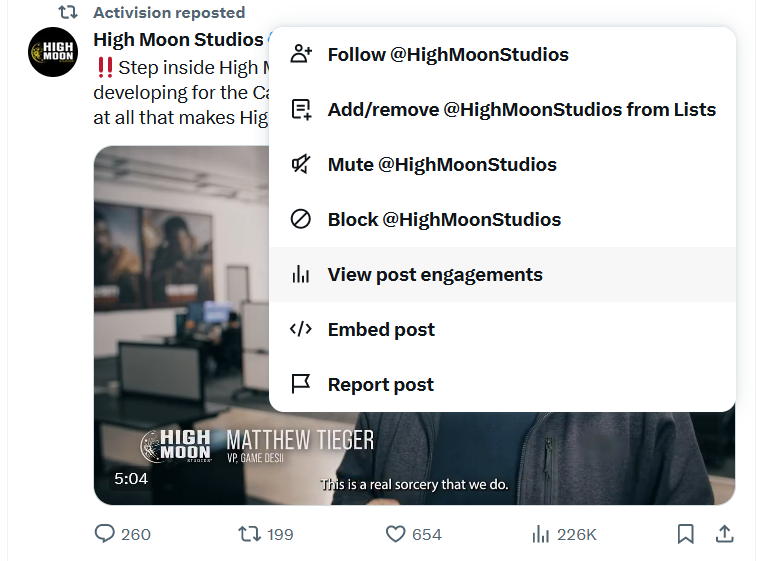Click the Activision reposted retweet icon

(67, 13)
